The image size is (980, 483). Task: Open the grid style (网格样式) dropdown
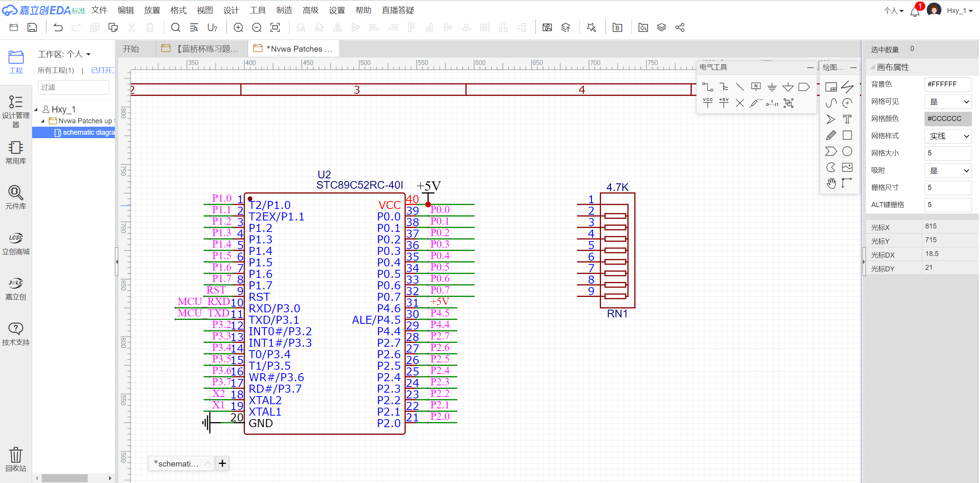click(948, 136)
